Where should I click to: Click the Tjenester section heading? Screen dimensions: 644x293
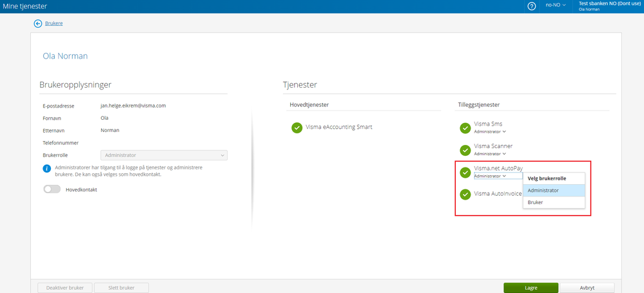(x=300, y=85)
